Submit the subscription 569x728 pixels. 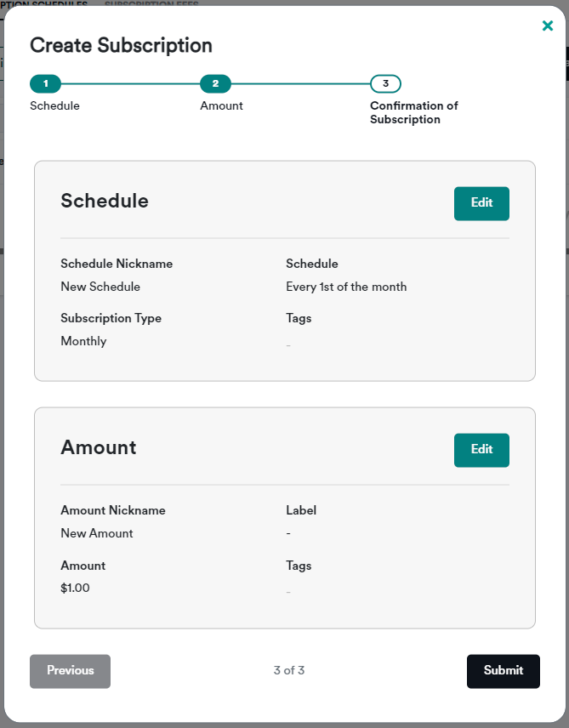503,671
